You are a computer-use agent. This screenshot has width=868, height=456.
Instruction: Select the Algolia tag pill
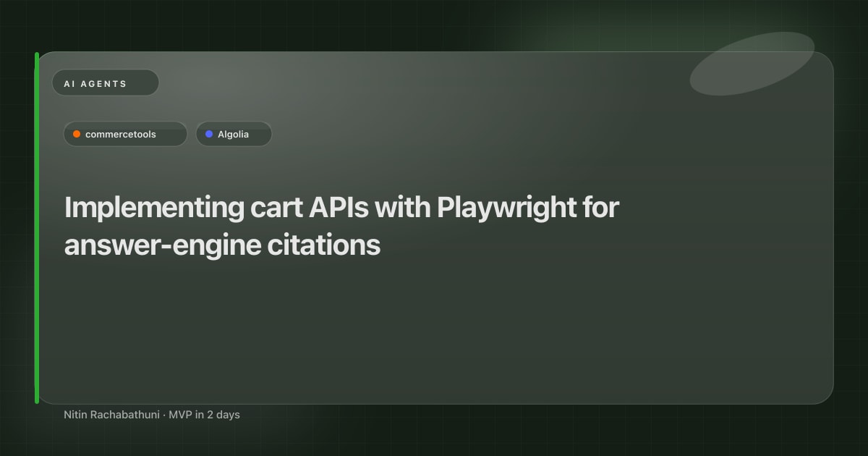coord(234,134)
